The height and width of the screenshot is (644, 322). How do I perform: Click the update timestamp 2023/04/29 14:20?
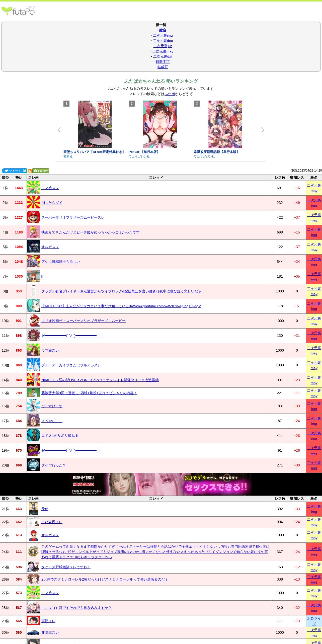coord(306,171)
